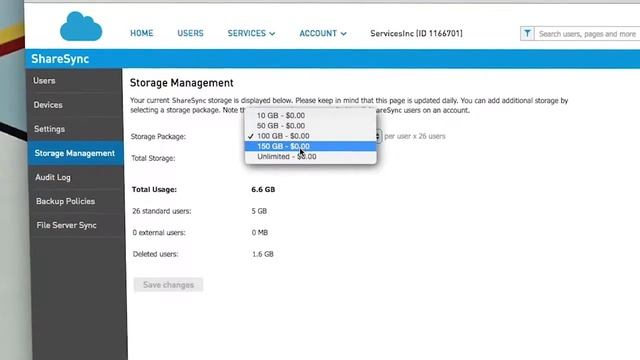Screen dimensions: 640x360
Task: Select the 150 GB storage package option
Action: pyautogui.click(x=310, y=146)
